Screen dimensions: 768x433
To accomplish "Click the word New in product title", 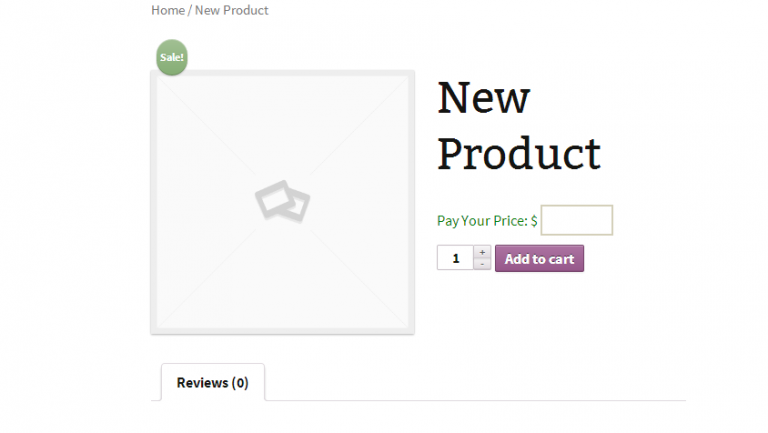I will point(484,97).
